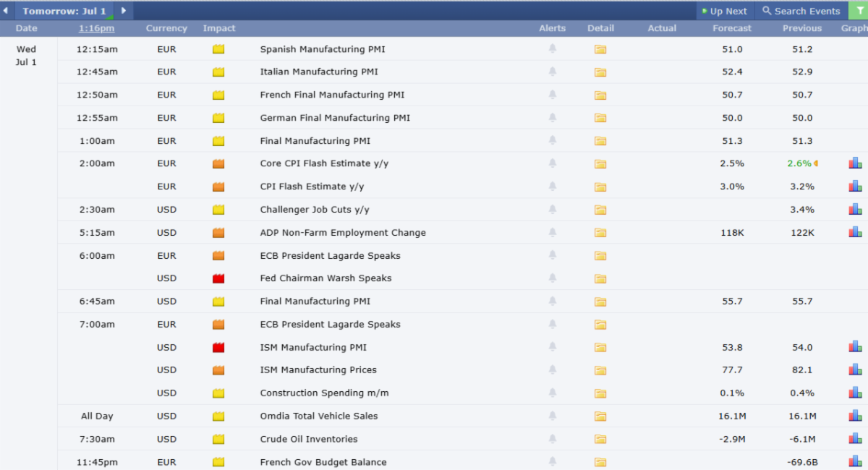
Task: Toggle alert bell for ADP Non-Farm Employment Change
Action: point(553,232)
